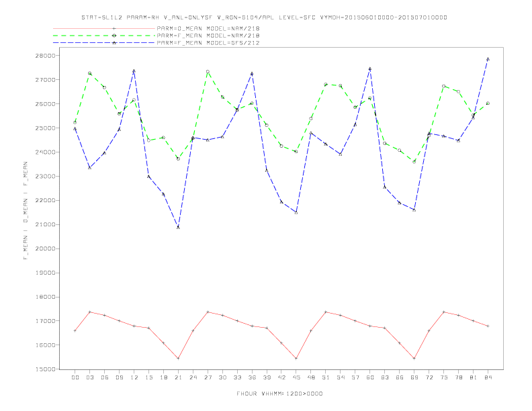
Task: Click y-axis tick label 21000
Action: tap(46, 224)
